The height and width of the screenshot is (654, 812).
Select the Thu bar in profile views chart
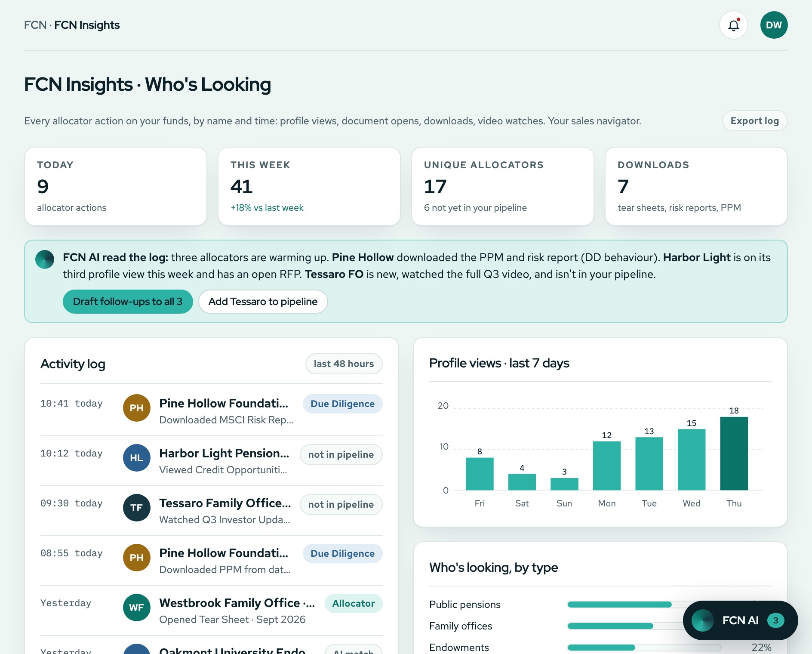coord(734,453)
